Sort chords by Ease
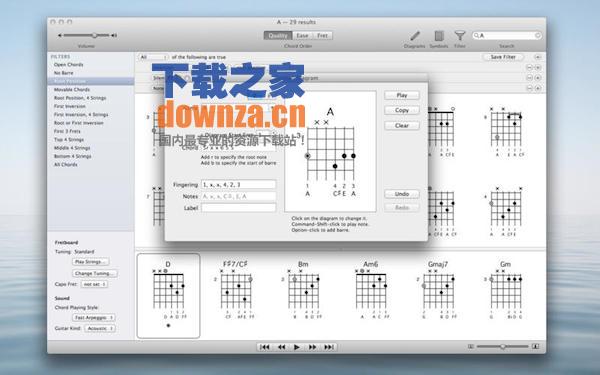Viewport: 600px width, 375px height. [x=302, y=36]
